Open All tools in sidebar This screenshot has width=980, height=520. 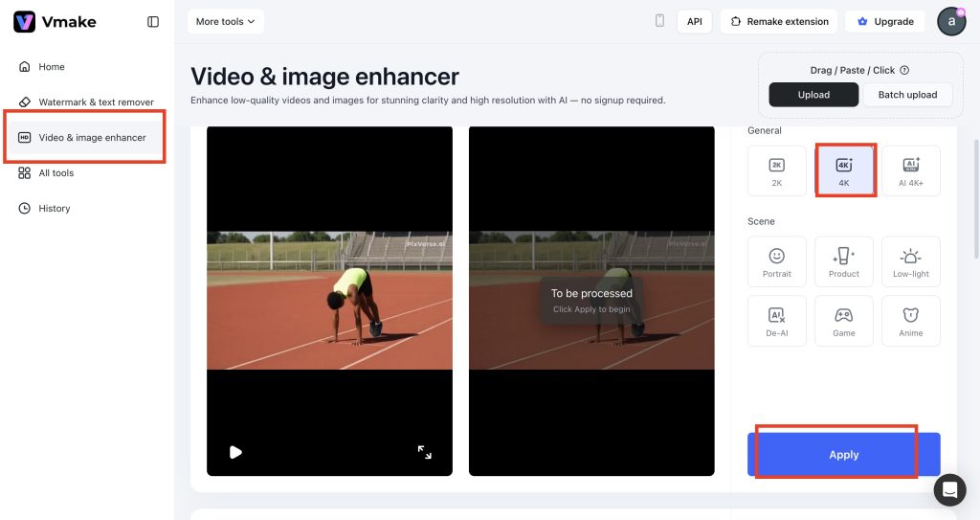click(x=56, y=173)
